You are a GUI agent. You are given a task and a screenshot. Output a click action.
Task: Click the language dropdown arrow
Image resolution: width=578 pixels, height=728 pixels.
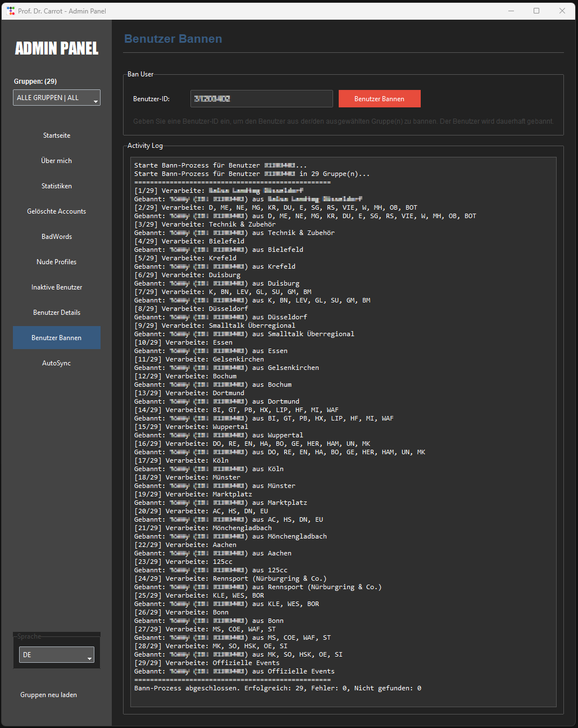pyautogui.click(x=89, y=658)
